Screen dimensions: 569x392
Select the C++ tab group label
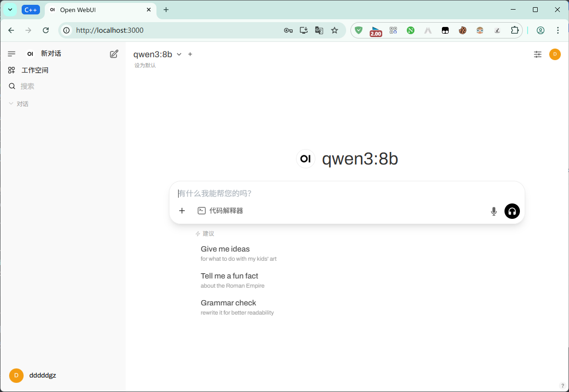[30, 10]
